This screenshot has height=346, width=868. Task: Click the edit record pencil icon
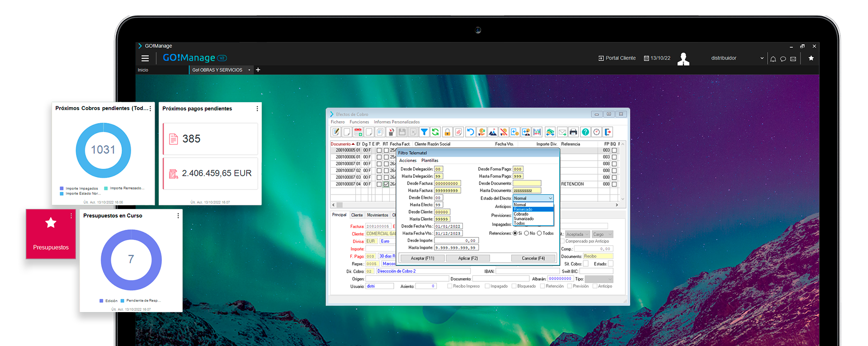click(336, 132)
